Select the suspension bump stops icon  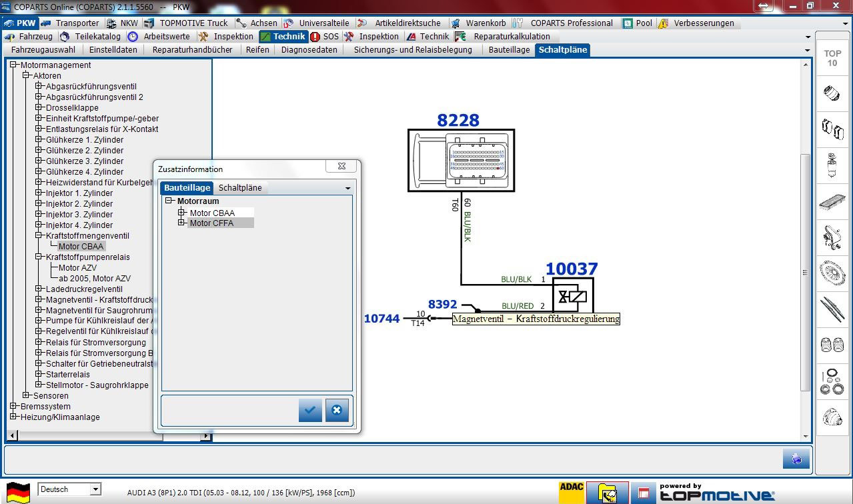(832, 345)
